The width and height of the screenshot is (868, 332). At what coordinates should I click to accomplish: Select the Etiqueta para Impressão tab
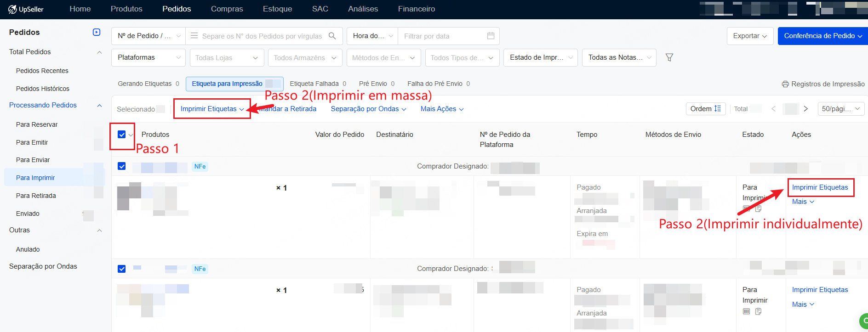[234, 84]
